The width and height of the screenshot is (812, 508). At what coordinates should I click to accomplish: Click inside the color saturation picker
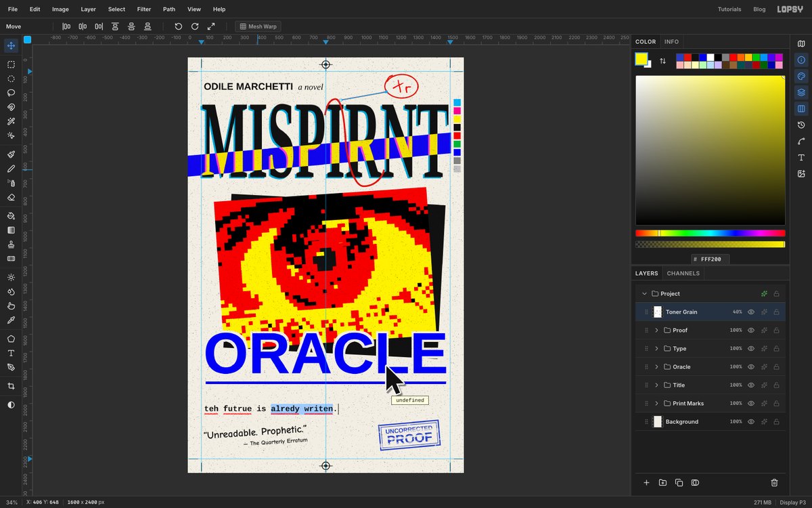click(x=710, y=150)
